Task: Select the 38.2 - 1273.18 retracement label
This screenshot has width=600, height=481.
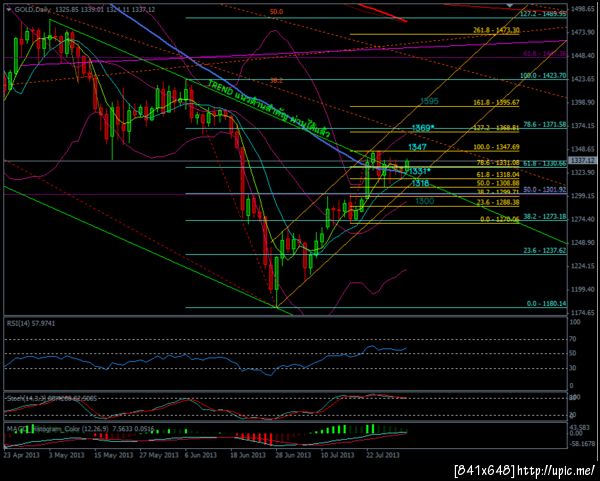Action: click(545, 217)
